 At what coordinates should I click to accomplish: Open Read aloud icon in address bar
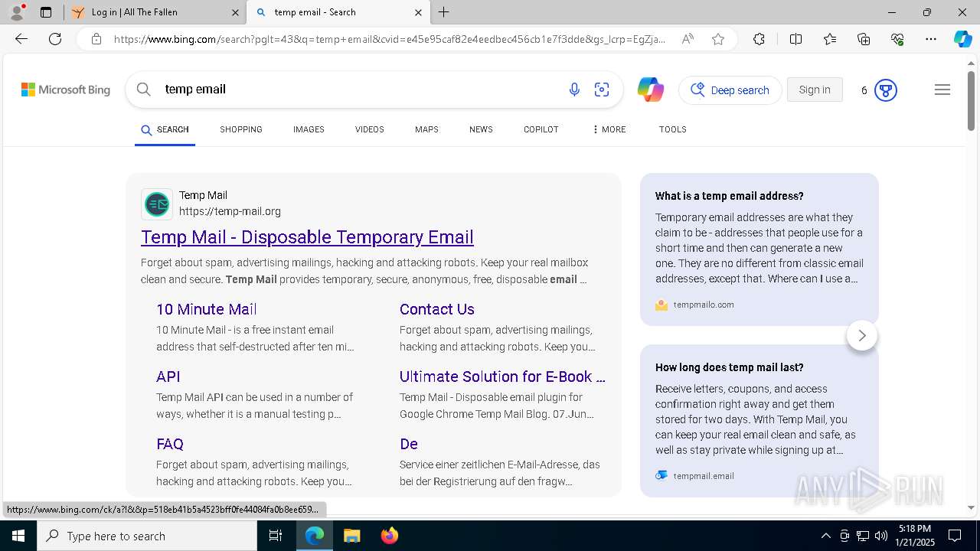(x=688, y=39)
